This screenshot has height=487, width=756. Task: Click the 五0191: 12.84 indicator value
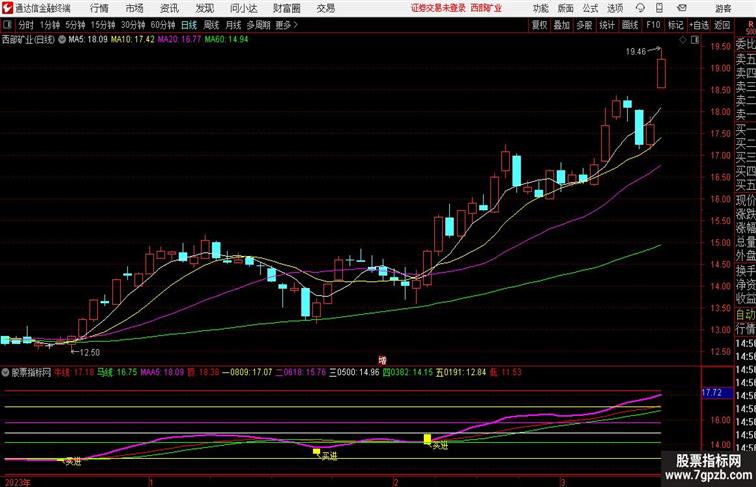tap(461, 372)
